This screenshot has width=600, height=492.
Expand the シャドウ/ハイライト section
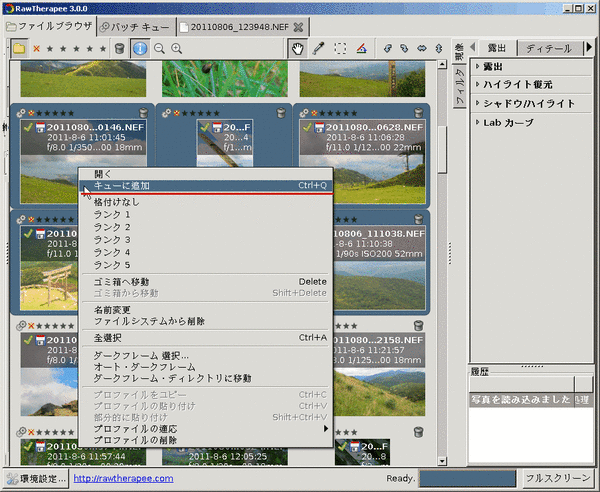pos(531,103)
